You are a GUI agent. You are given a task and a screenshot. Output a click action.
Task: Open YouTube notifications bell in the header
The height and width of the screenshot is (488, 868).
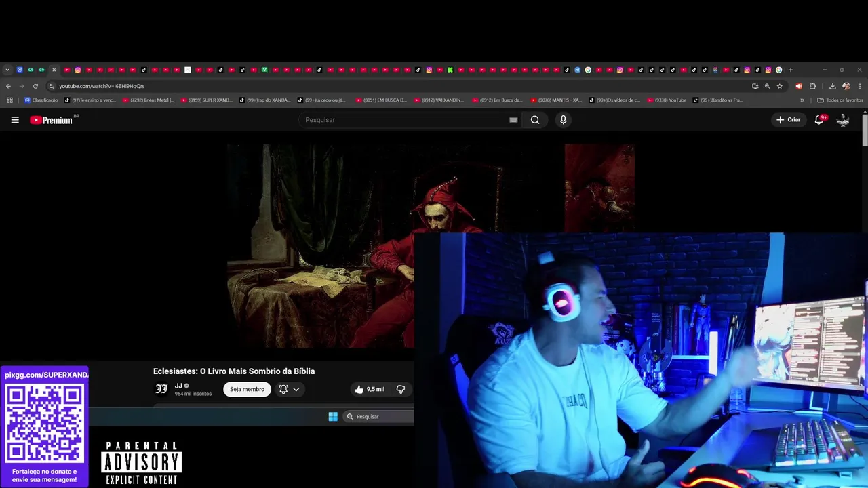tap(819, 119)
